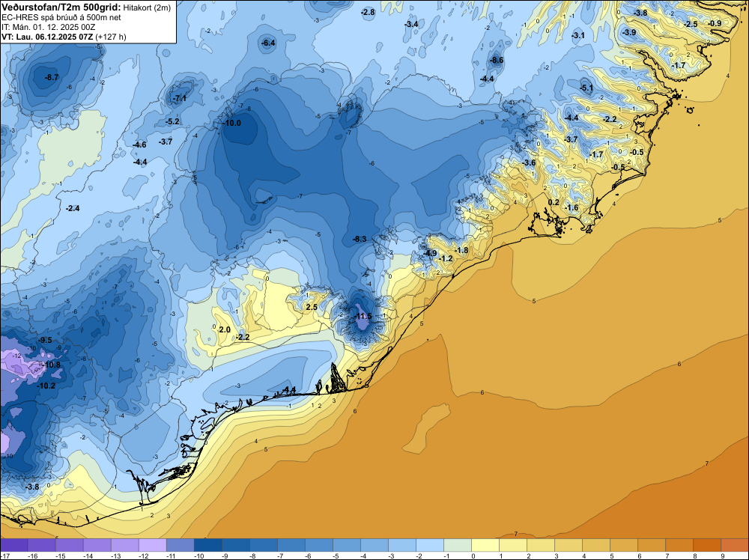
Task: Click the -10.0 temperature label
Action: (232, 124)
